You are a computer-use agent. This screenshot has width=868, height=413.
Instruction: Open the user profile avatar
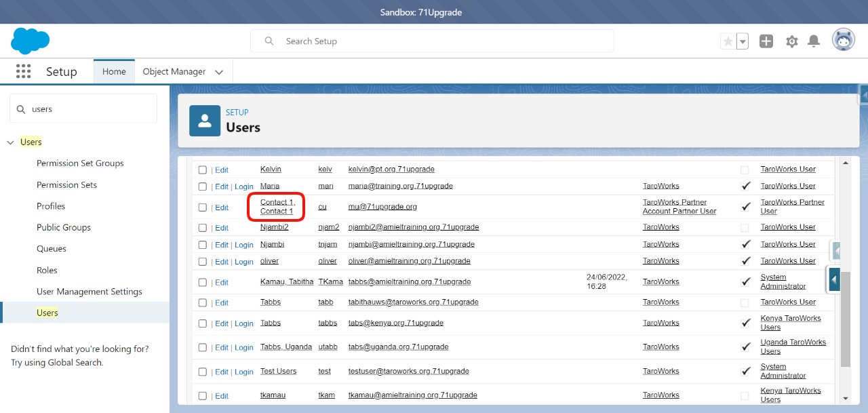pyautogui.click(x=843, y=40)
